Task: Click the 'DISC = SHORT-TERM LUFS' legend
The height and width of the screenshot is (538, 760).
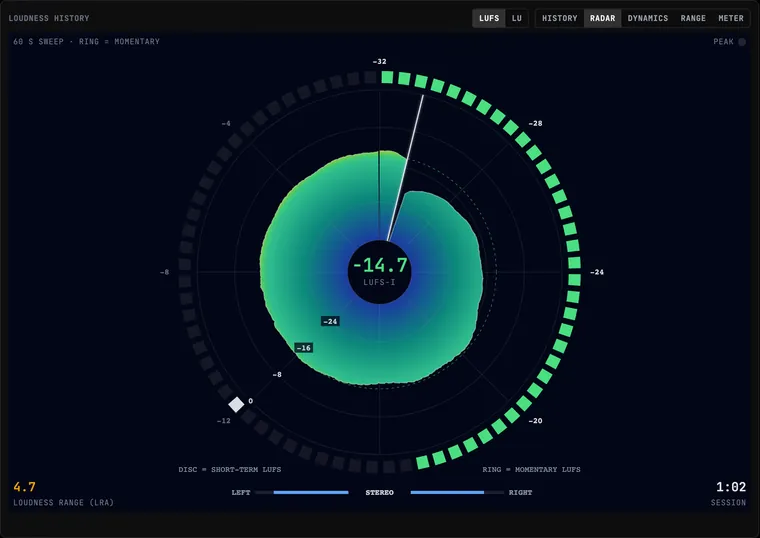Action: [230, 469]
